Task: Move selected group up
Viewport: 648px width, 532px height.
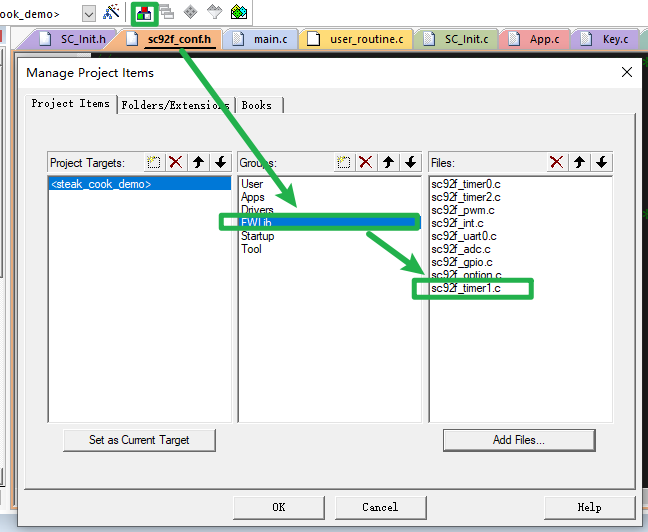Action: (388, 162)
